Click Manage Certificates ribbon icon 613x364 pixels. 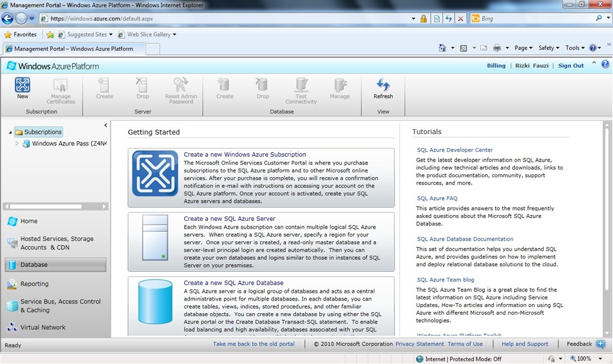pos(60,85)
